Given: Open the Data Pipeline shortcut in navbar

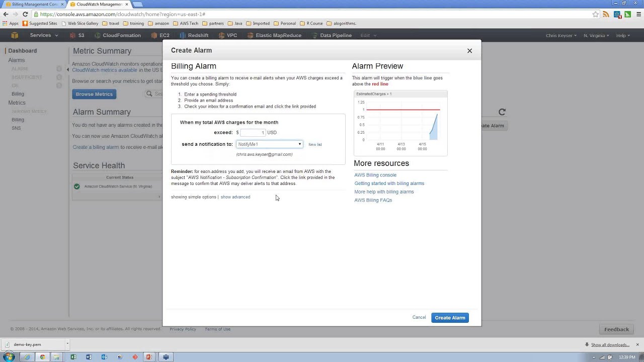Looking at the screenshot, I should 332,36.
